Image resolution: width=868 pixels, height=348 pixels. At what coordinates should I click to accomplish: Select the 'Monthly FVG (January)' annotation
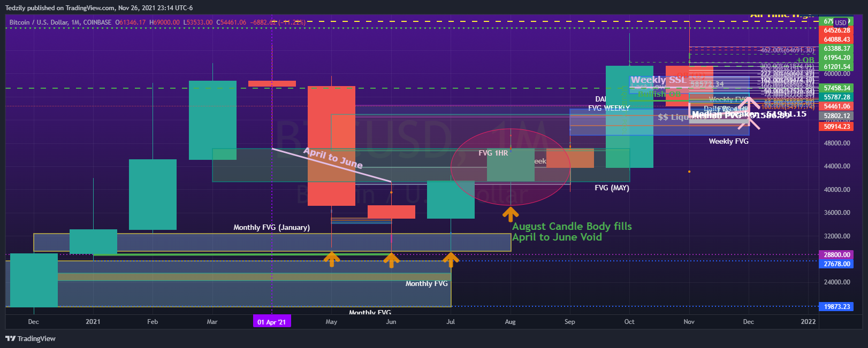pos(271,227)
